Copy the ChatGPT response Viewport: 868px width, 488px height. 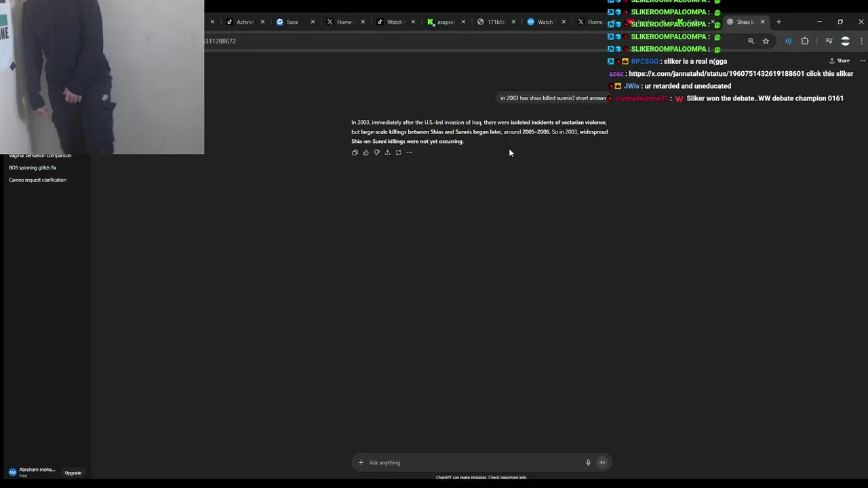[x=355, y=152]
